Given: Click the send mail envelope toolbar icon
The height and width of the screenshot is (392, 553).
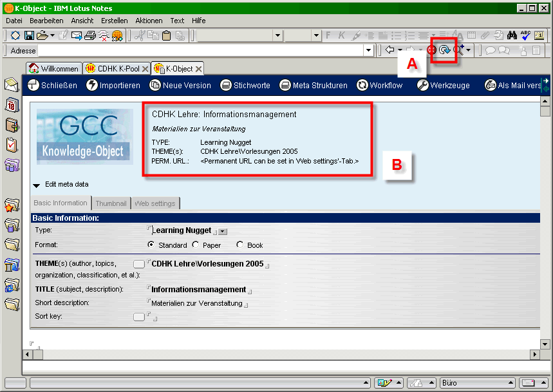Looking at the screenshot, I should (77, 35).
